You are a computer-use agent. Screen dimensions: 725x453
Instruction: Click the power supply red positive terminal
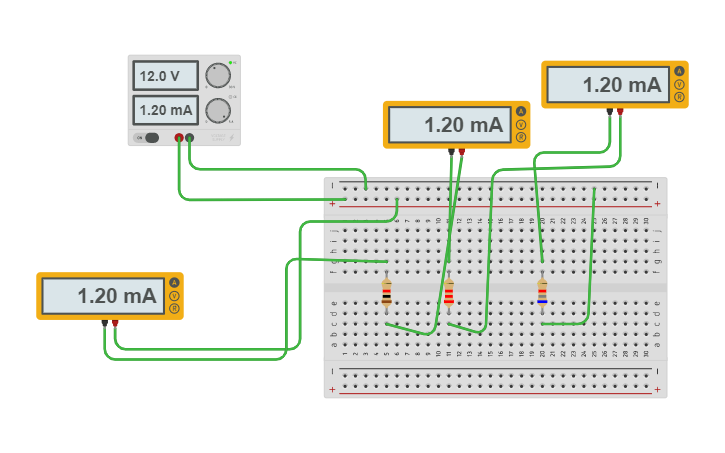(179, 138)
